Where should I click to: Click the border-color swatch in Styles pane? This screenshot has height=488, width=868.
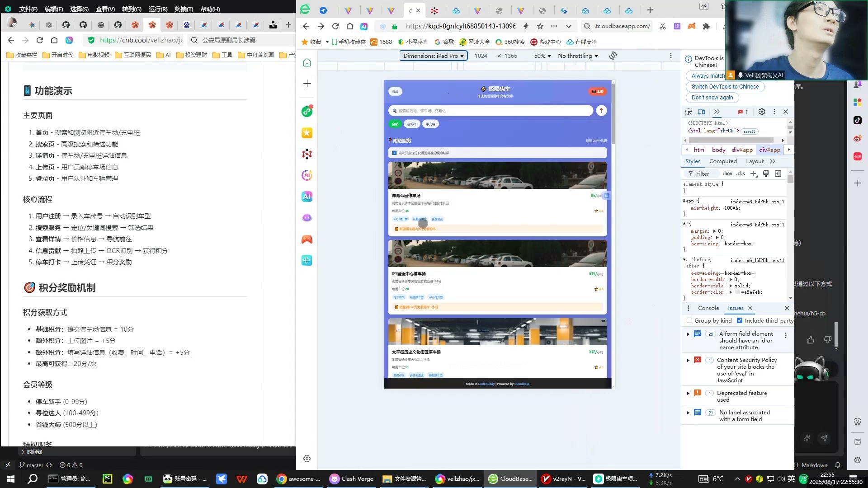[739, 292]
